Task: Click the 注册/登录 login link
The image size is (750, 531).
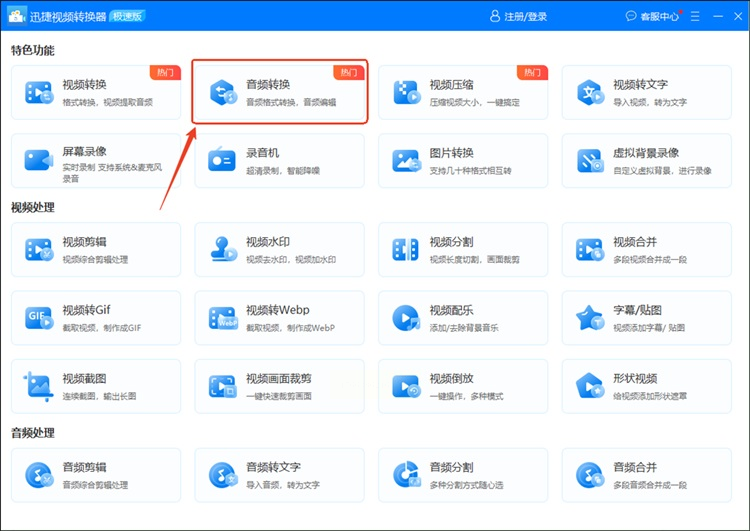Action: pos(518,16)
